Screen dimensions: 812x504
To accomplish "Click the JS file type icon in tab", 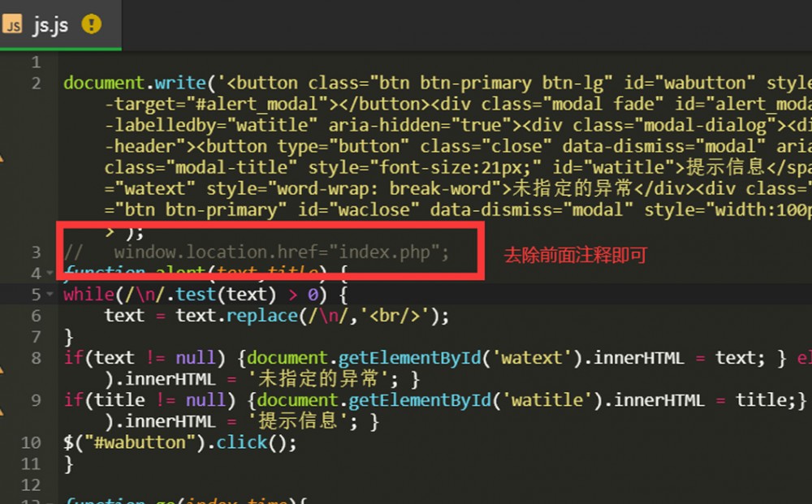I will [x=12, y=25].
